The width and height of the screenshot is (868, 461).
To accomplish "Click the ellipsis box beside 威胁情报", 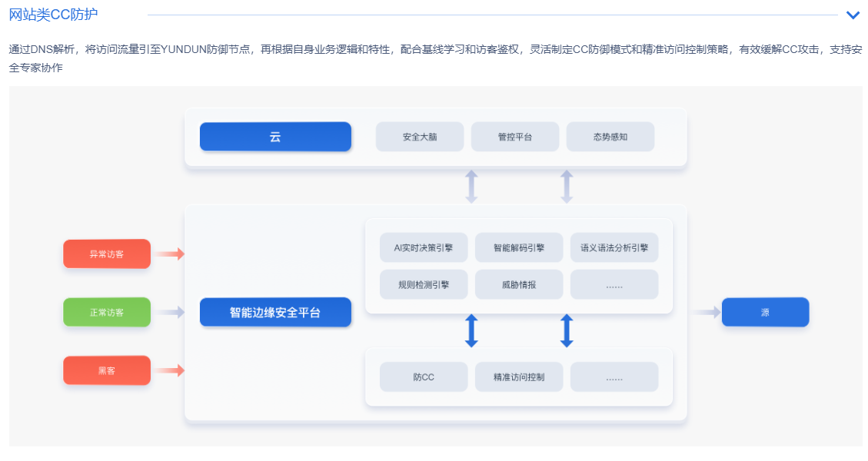I will click(x=614, y=284).
